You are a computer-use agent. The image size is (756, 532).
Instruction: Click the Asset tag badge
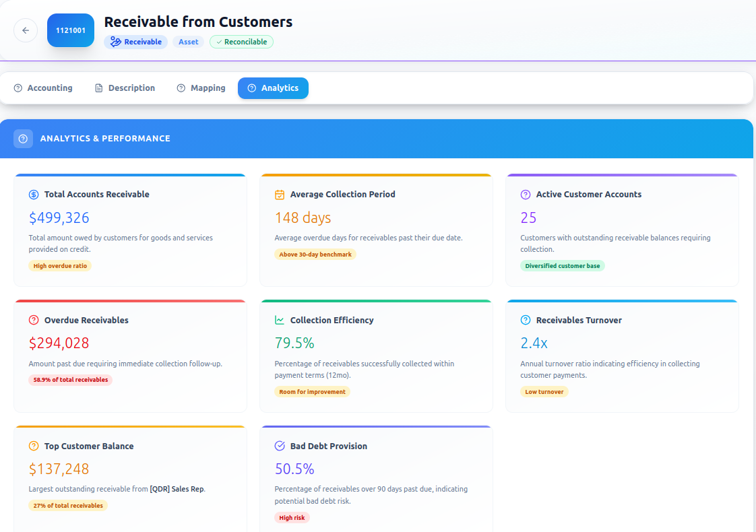click(188, 42)
